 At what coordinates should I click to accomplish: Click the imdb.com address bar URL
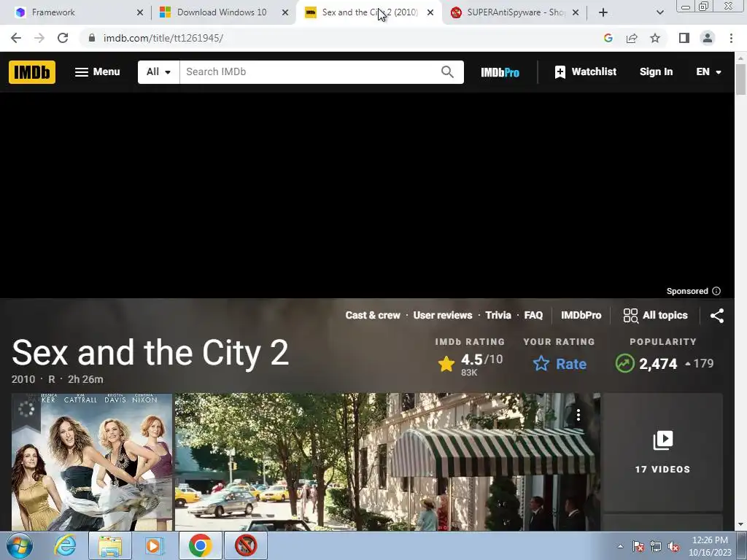pos(163,38)
